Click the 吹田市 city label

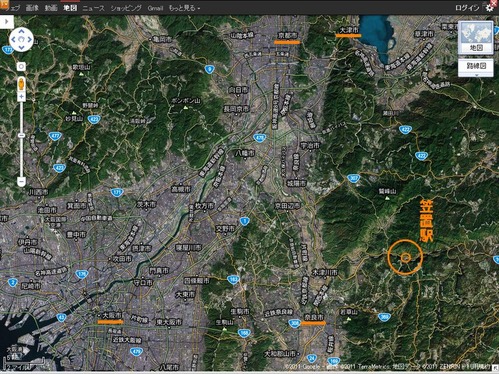pos(122,258)
